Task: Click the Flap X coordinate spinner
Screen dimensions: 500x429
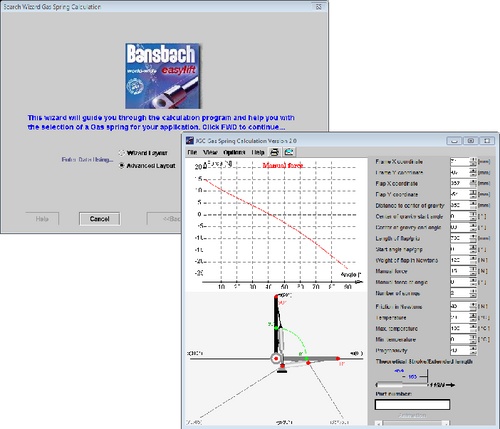Action: pyautogui.click(x=473, y=183)
